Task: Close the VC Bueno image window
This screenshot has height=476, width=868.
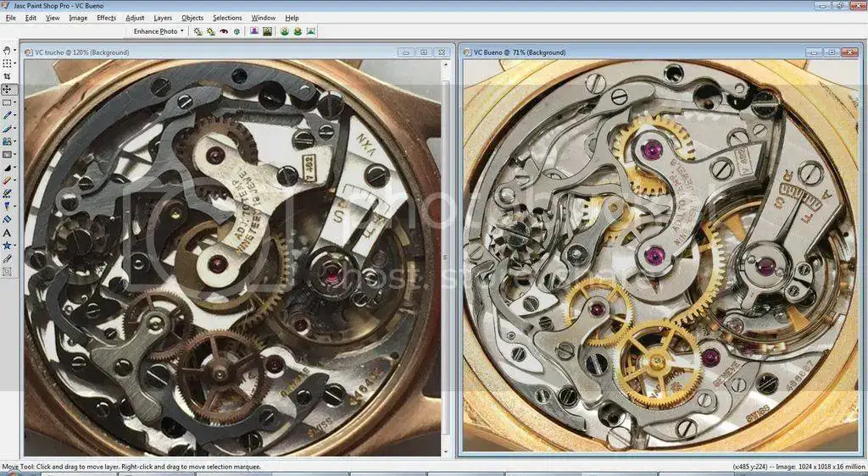Action: (x=849, y=53)
